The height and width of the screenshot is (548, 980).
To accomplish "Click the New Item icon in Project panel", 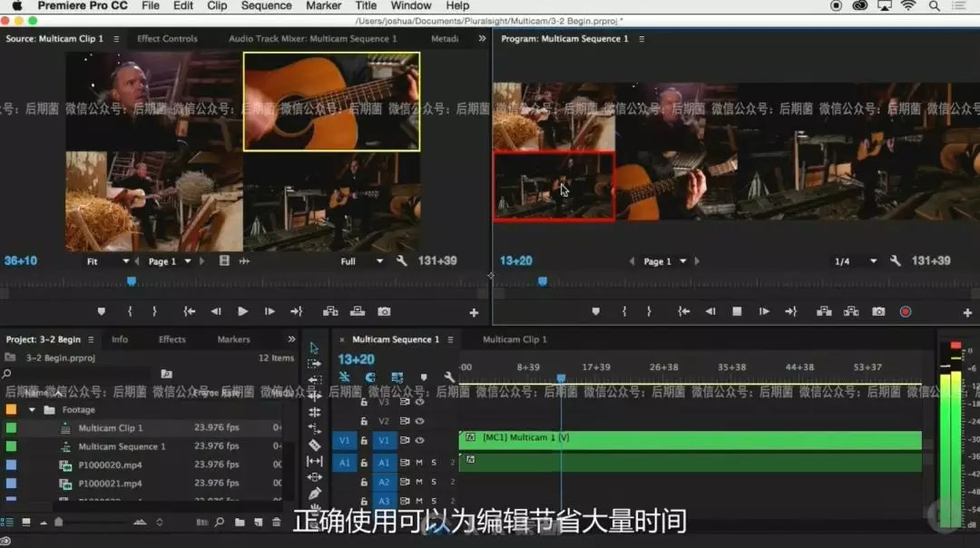I will [258, 522].
